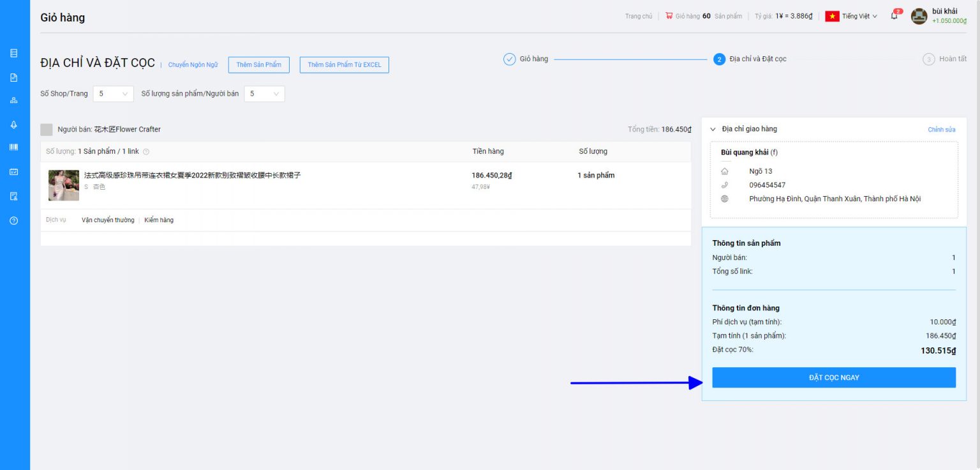Select the Hoàn tất step

click(x=944, y=59)
